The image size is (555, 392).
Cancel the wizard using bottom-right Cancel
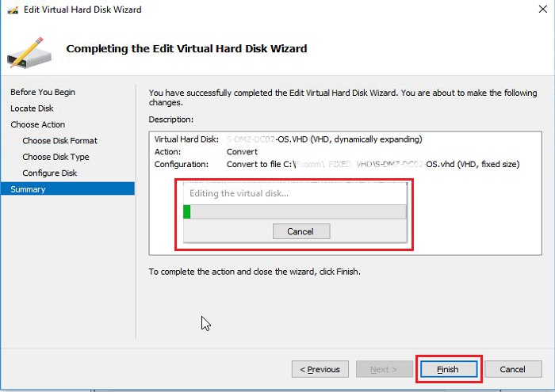[x=512, y=369]
